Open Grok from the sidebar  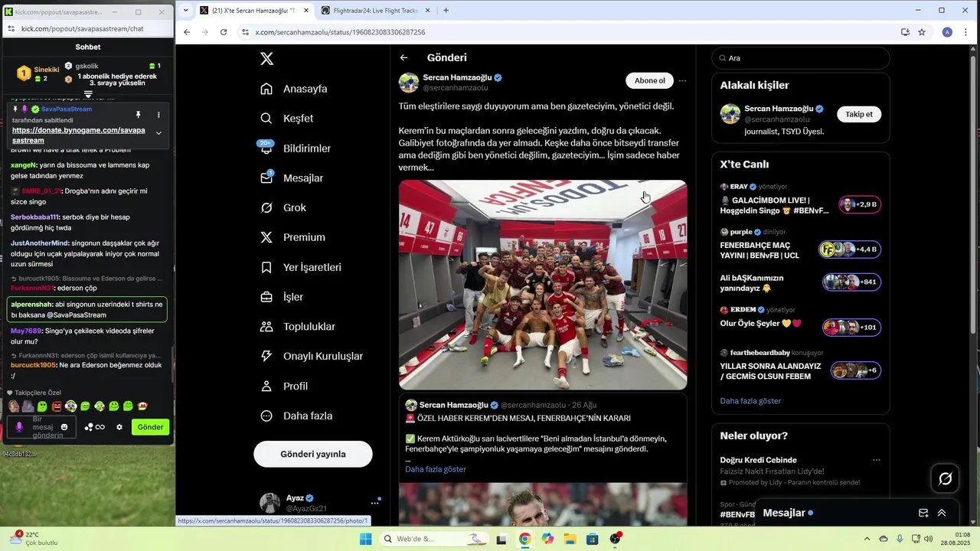(283, 208)
